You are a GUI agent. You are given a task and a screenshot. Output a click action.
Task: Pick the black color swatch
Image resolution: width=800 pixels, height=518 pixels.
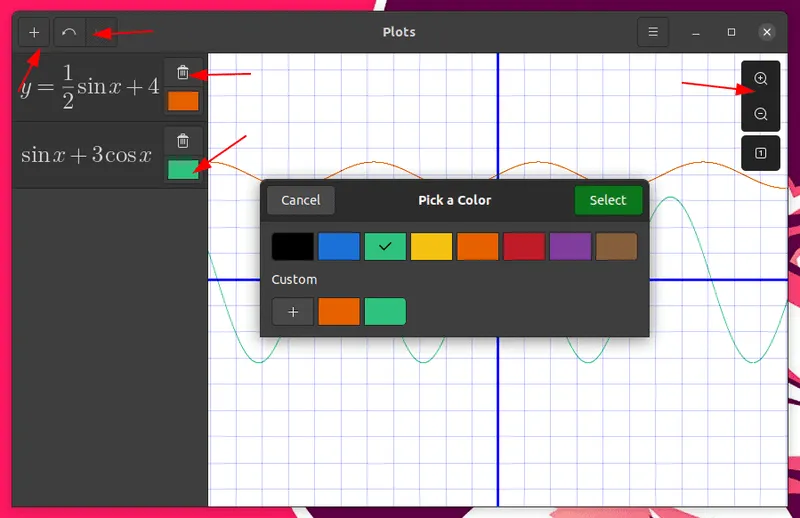[x=293, y=246]
